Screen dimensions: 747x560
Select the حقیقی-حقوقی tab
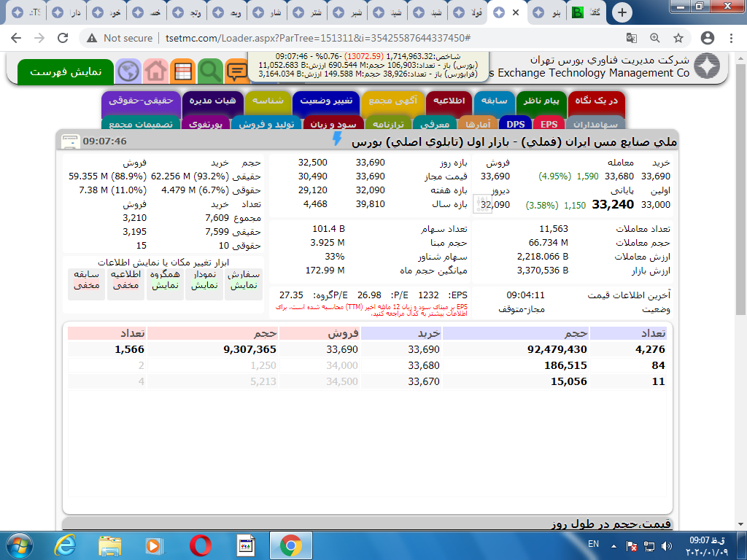point(141,104)
